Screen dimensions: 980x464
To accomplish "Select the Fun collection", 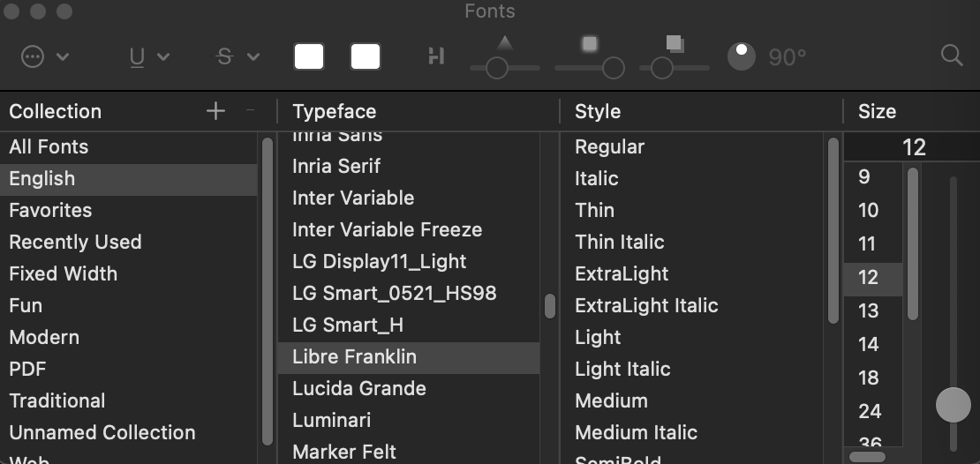I will point(129,306).
